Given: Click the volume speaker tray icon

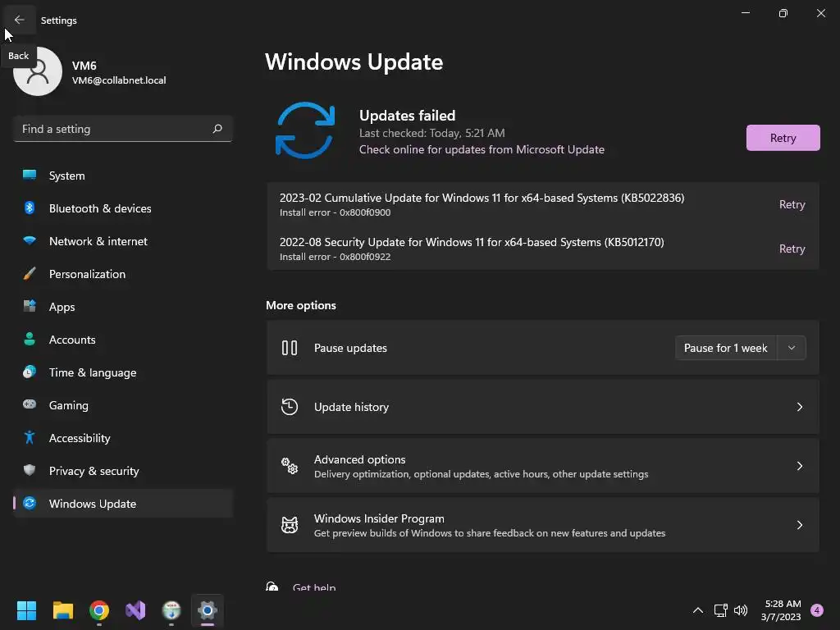Looking at the screenshot, I should 741,610.
